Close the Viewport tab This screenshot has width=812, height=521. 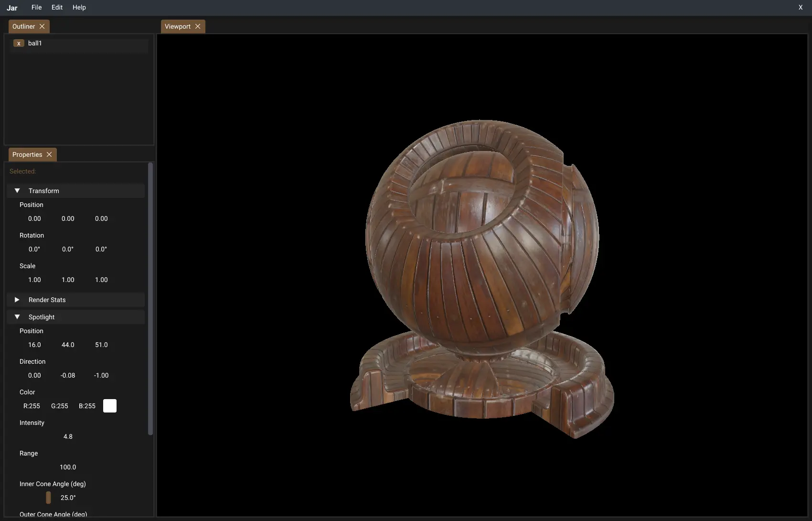click(198, 26)
